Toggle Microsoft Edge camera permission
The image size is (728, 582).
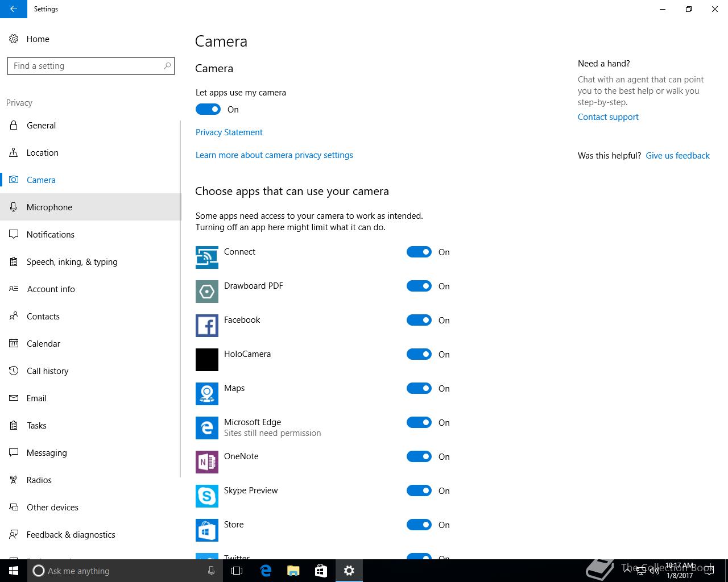coord(419,422)
